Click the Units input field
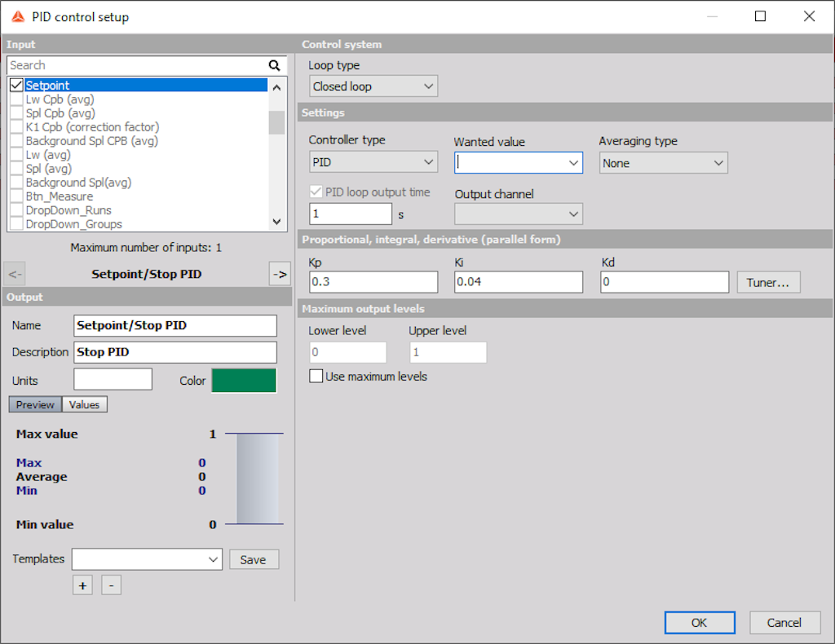 point(113,380)
